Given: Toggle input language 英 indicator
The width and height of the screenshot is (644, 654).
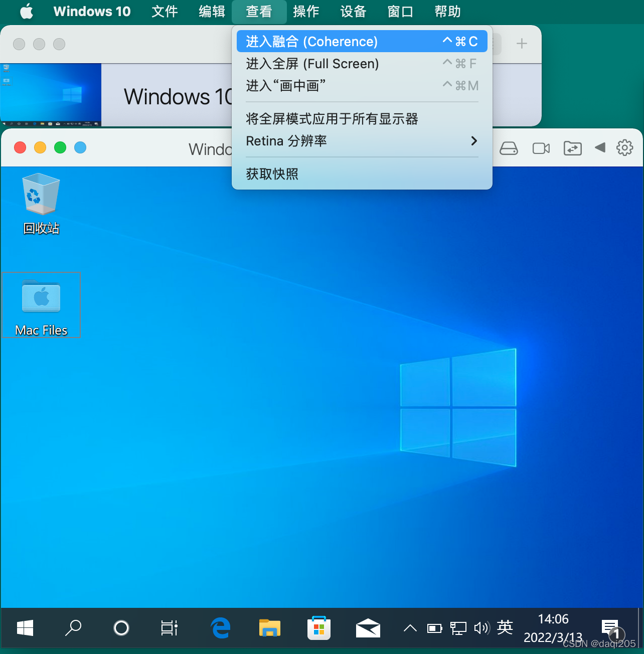Looking at the screenshot, I should [x=505, y=627].
